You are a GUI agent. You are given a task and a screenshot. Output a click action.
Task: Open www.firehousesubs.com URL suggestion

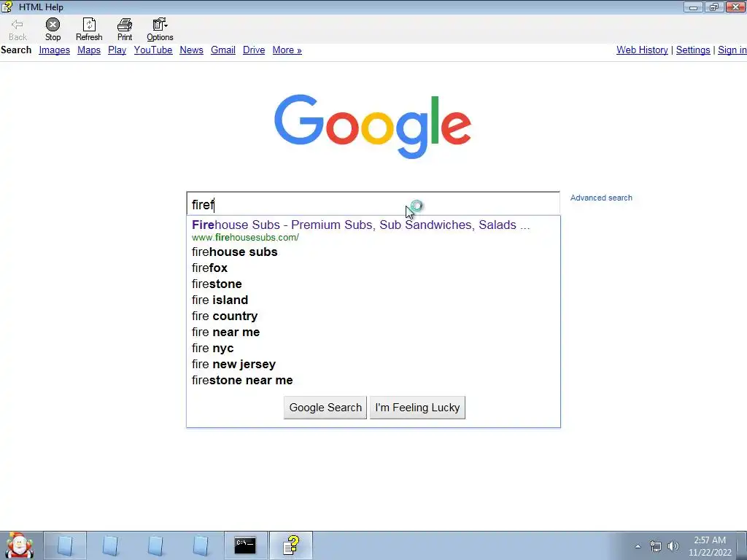245,237
